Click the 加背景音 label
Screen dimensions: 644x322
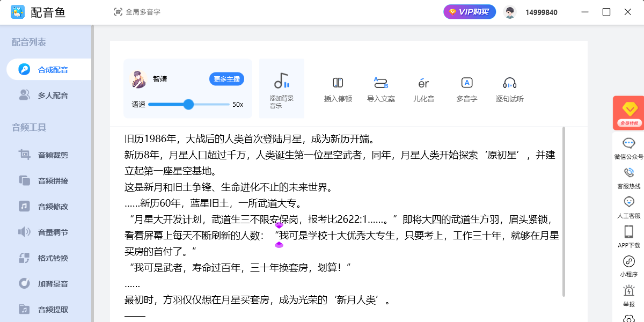[53, 284]
